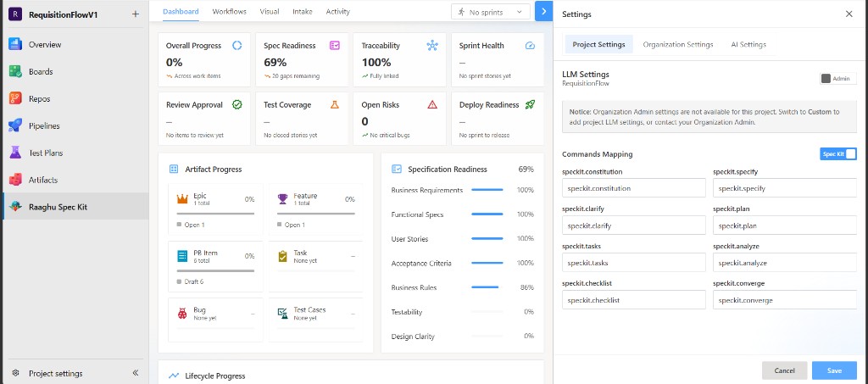Image resolution: width=868 pixels, height=384 pixels.
Task: Collapse the sidebar with double chevron
Action: (x=136, y=373)
